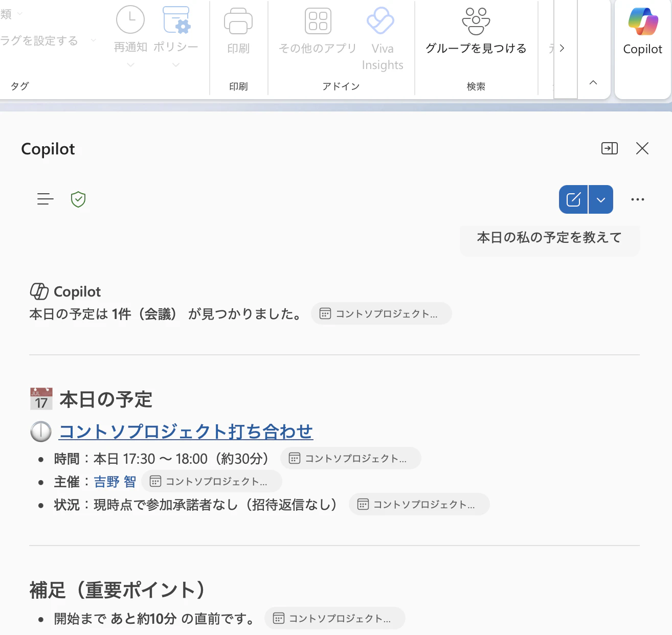Click the green protection shield icon
This screenshot has height=635, width=672.
tap(78, 199)
